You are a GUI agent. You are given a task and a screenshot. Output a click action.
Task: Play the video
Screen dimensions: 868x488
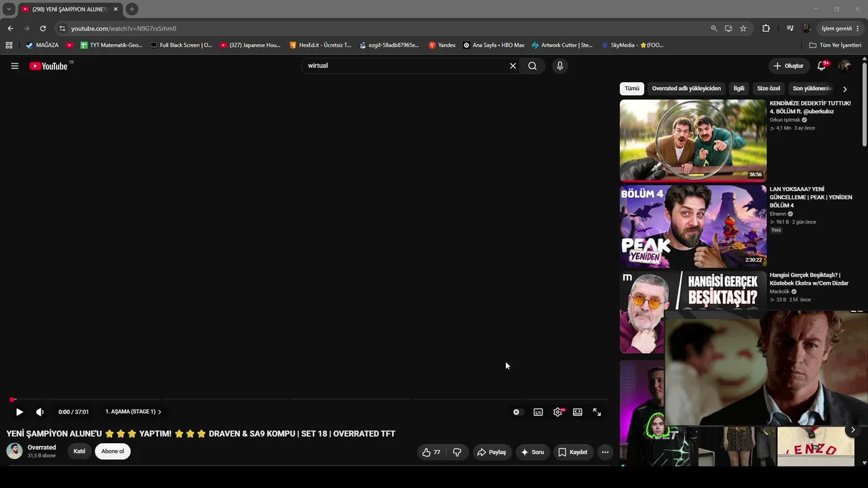pos(19,412)
